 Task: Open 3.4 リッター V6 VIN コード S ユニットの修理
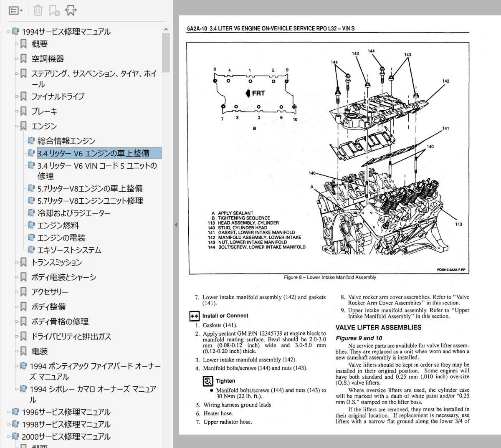pyautogui.click(x=97, y=171)
